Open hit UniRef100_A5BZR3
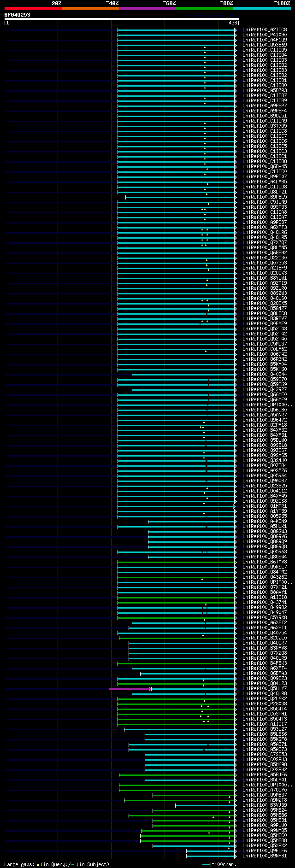This screenshot has width=295, height=868. (265, 90)
